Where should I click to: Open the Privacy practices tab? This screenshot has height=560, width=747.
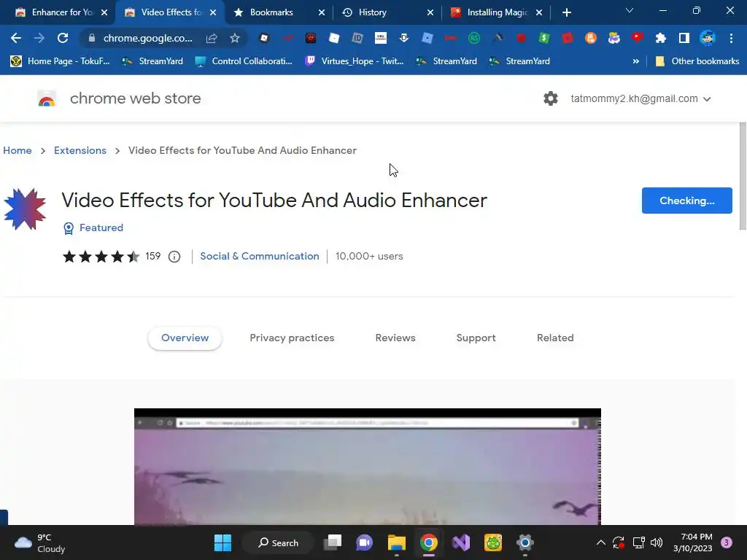[x=292, y=338]
